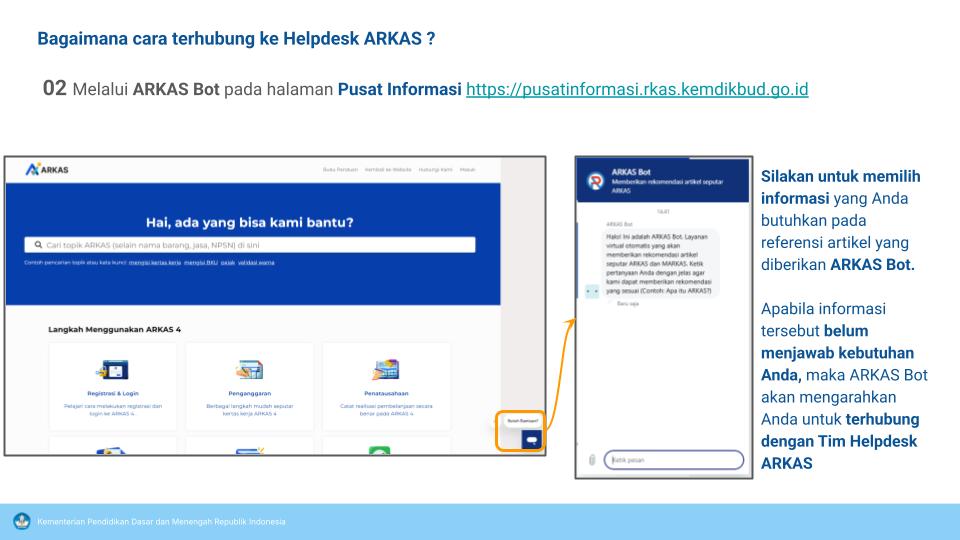Click the ARKAS Bot greeting message bubble

tap(659, 264)
